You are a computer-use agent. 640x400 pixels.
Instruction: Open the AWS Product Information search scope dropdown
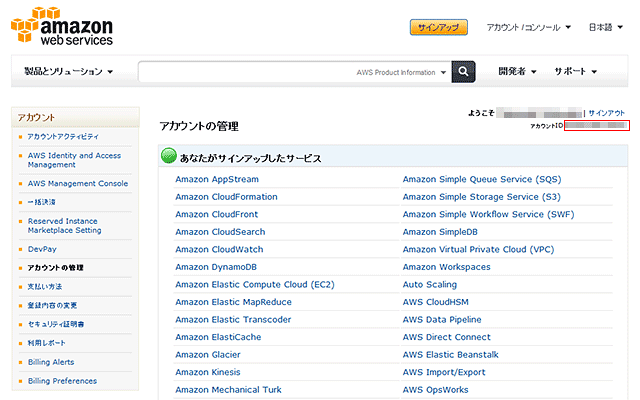(401, 72)
